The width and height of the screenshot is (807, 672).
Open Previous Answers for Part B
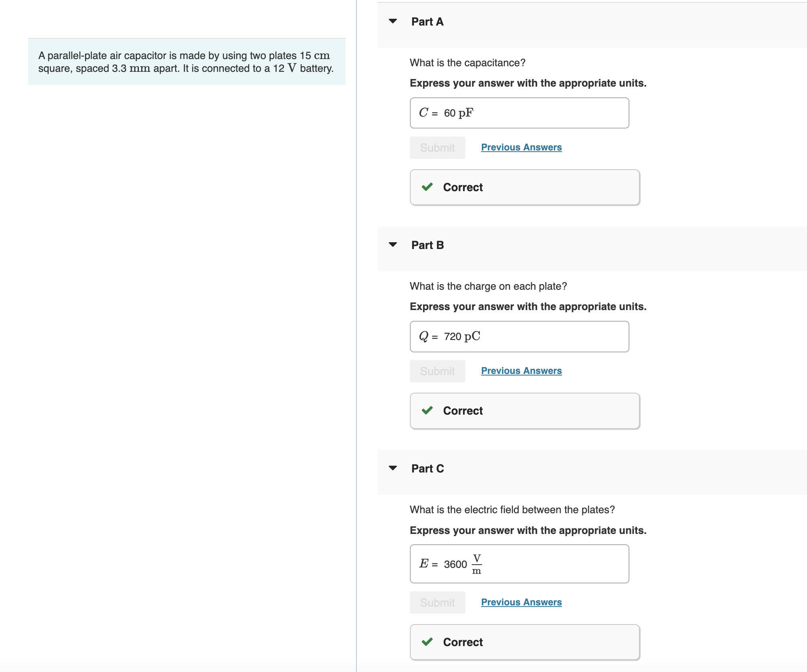coord(521,371)
